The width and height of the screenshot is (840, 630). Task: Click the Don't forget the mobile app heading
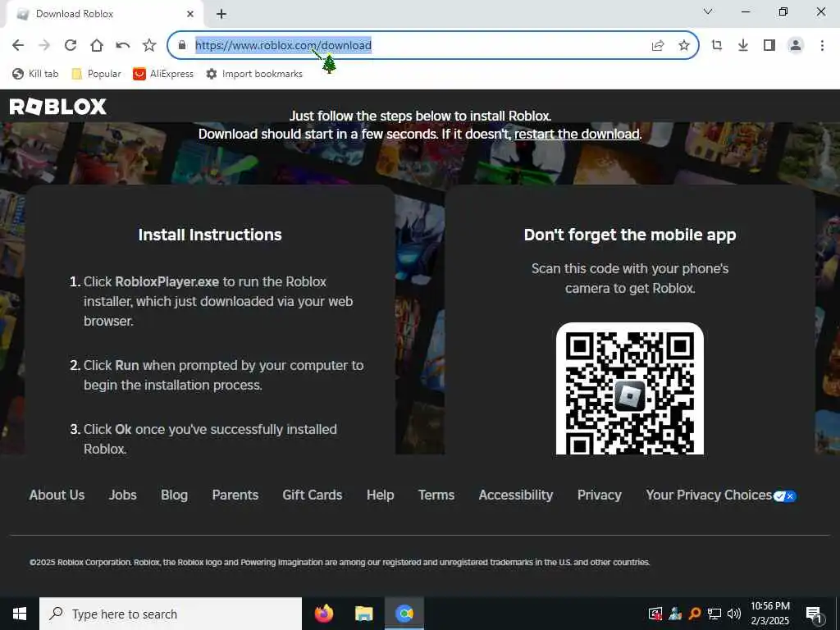tap(630, 235)
